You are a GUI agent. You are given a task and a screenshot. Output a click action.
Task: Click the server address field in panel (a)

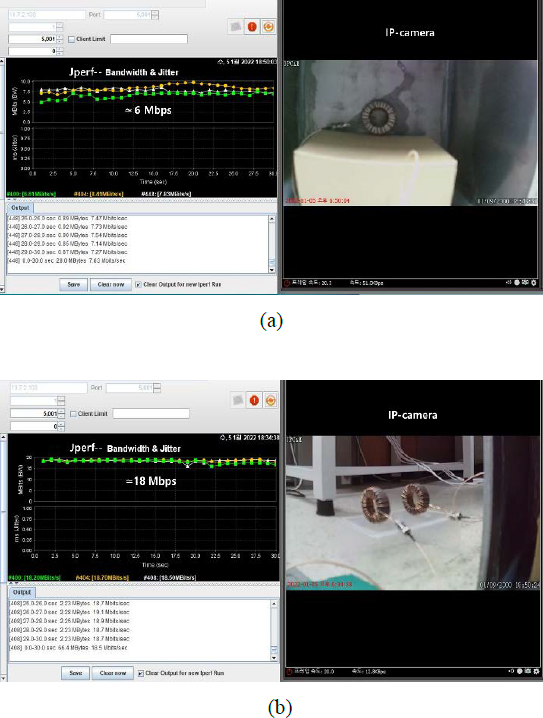47,15
